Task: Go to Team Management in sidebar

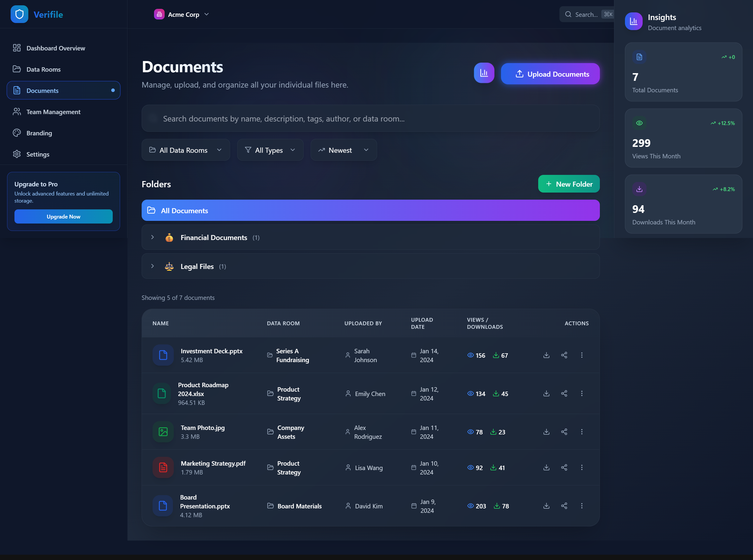Action: [53, 112]
